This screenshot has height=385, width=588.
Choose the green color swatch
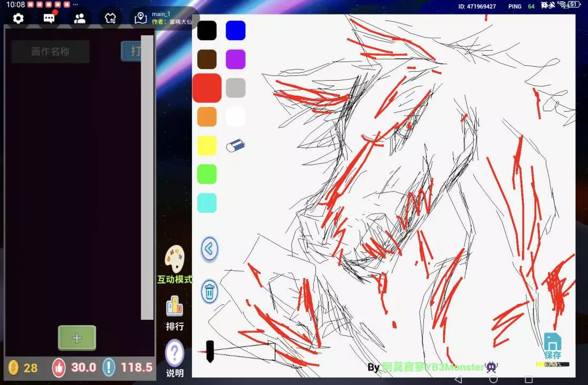click(x=207, y=174)
